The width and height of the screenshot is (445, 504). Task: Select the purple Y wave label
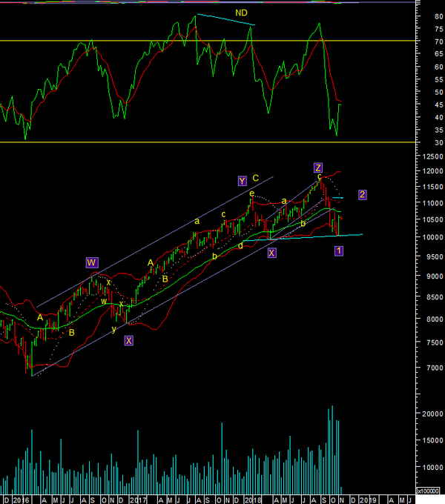(x=242, y=181)
